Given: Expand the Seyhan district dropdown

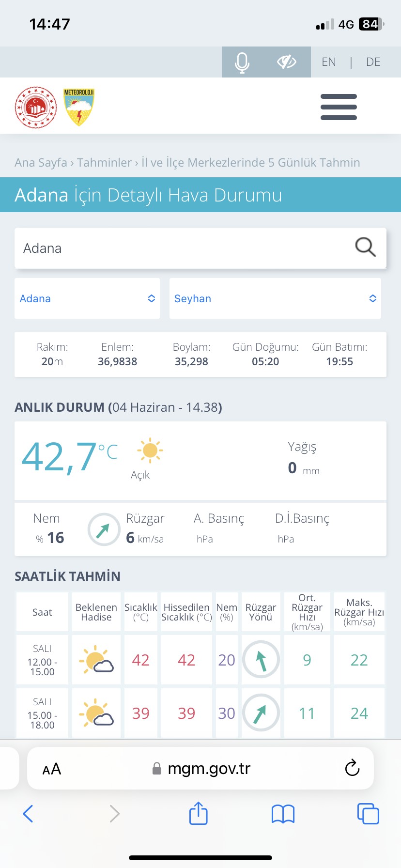Looking at the screenshot, I should pyautogui.click(x=275, y=298).
